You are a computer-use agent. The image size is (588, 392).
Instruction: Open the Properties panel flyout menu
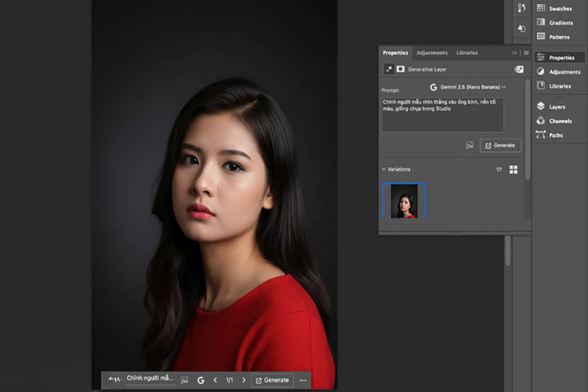[x=526, y=53]
